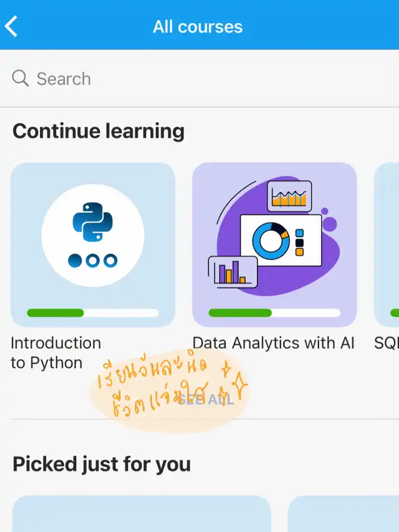The height and width of the screenshot is (532, 399).
Task: Open the Introduction to Python title
Action: tap(55, 352)
